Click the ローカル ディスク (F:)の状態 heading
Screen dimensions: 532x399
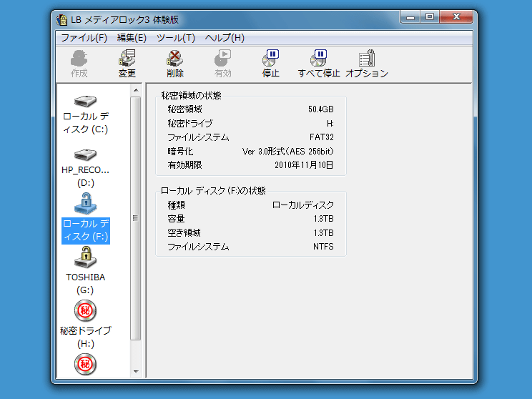213,191
